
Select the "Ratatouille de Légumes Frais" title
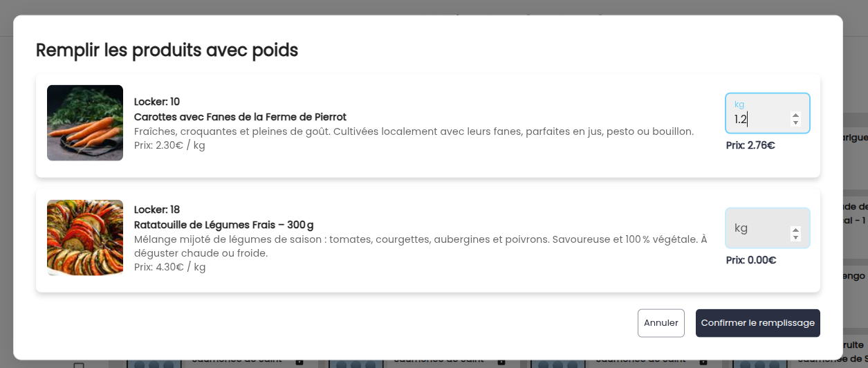(223, 225)
